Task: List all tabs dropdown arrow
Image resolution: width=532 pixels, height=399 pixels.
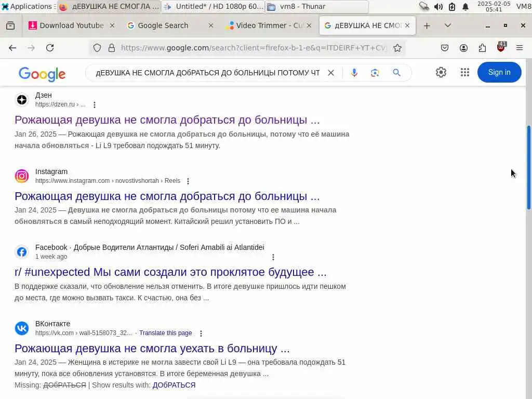Action: 447,25
